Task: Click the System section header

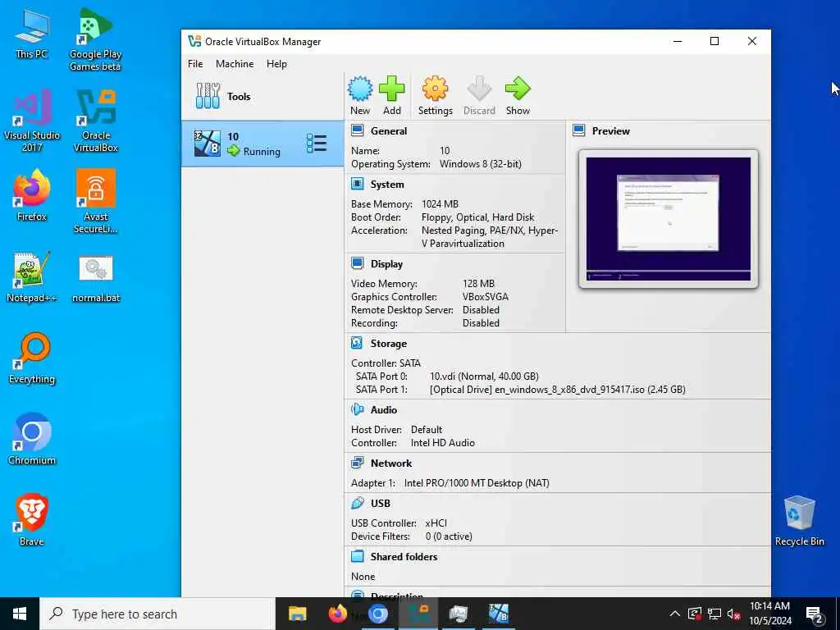Action: point(387,185)
